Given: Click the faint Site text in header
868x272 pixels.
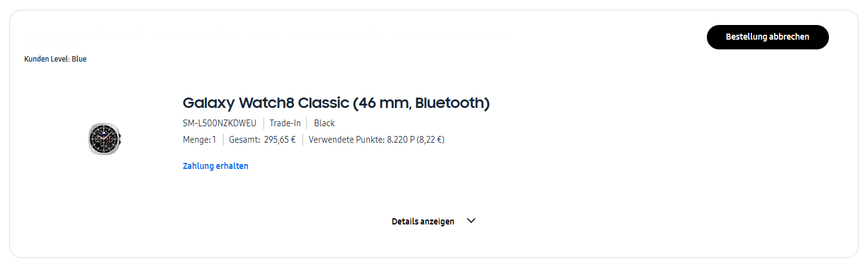Looking at the screenshot, I should [49, 45].
